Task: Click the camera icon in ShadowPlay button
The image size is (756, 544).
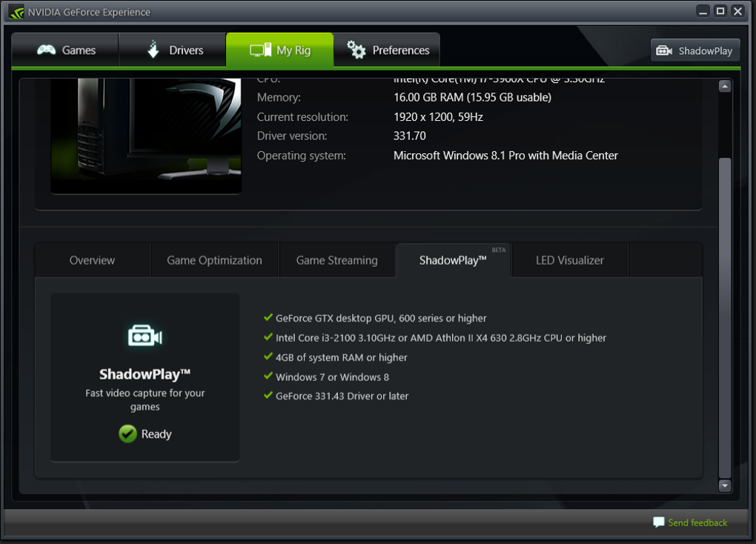Action: tap(664, 50)
